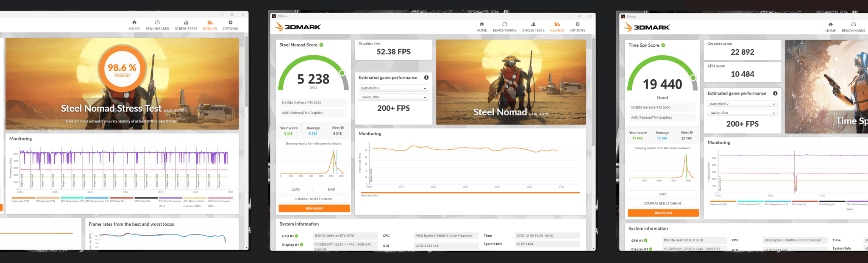Open STRESS TESTS in the Stress Test window
The width and height of the screenshot is (868, 263).
coord(186,25)
